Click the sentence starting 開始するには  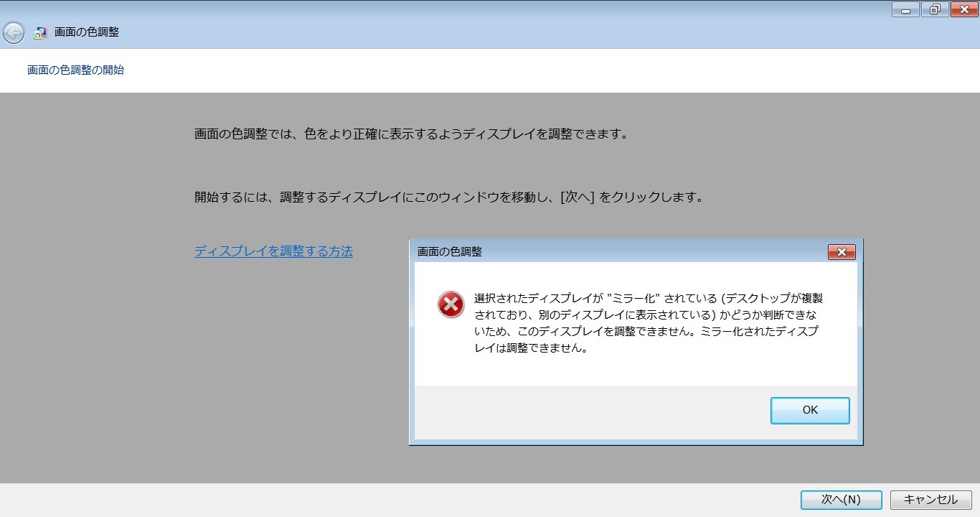[x=449, y=197]
